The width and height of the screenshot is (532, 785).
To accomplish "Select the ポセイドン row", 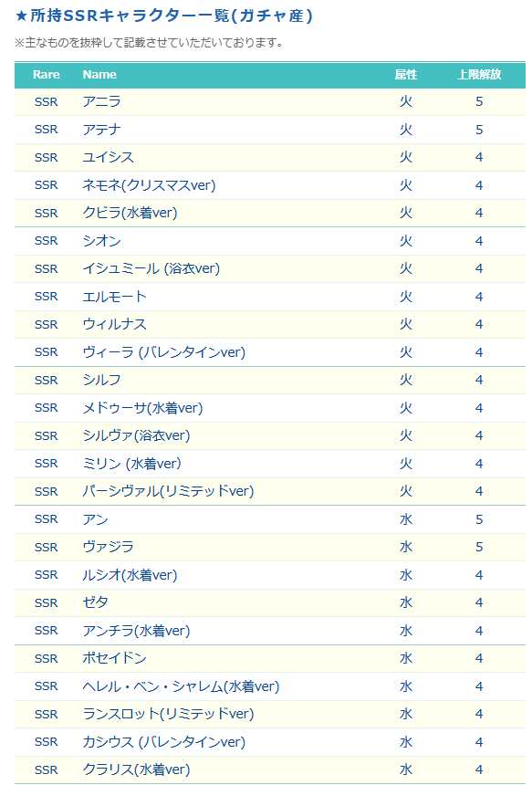I will tap(270, 658).
